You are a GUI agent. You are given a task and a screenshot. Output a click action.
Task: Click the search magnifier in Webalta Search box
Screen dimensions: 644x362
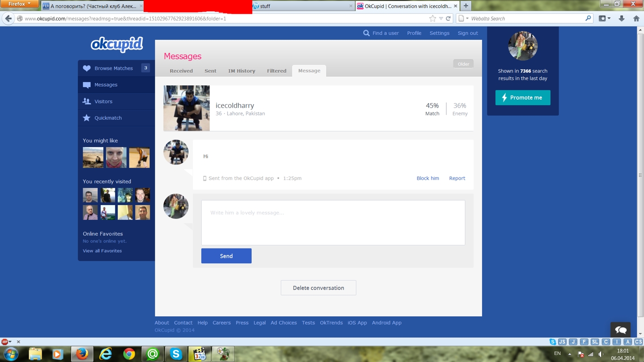click(x=588, y=18)
